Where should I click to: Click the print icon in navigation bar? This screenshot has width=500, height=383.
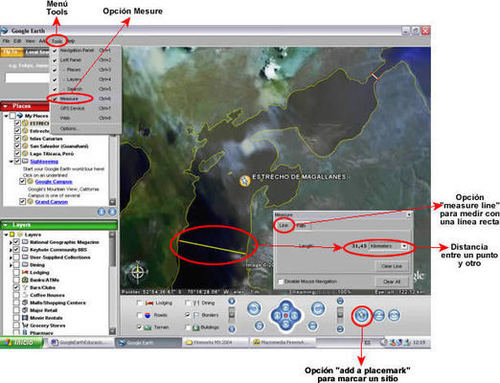coord(379,315)
